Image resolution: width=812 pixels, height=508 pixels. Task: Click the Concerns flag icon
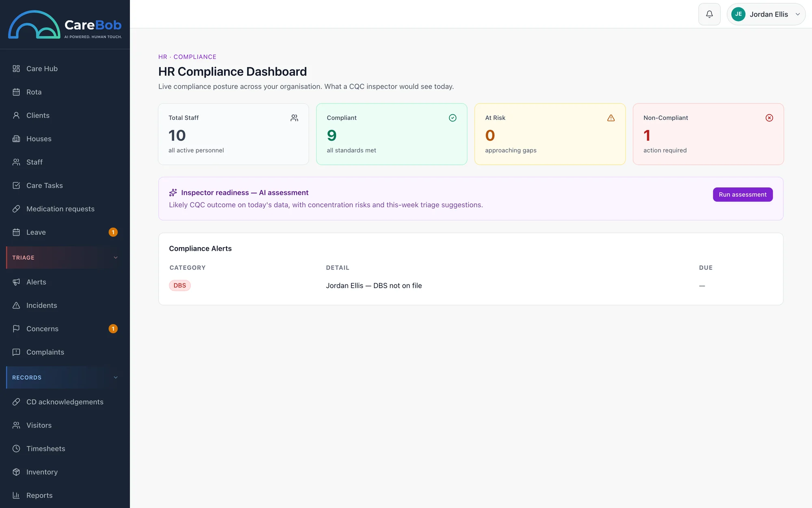(x=16, y=329)
